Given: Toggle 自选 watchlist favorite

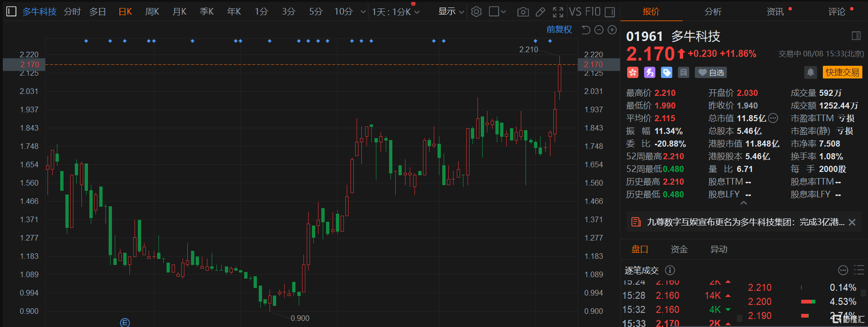Looking at the screenshot, I should tap(711, 72).
